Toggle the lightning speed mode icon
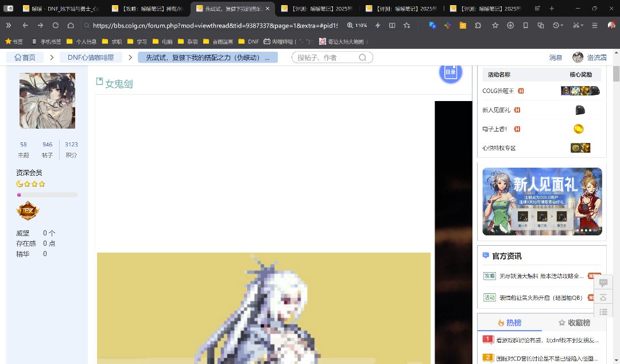The image size is (620, 364). point(378,25)
